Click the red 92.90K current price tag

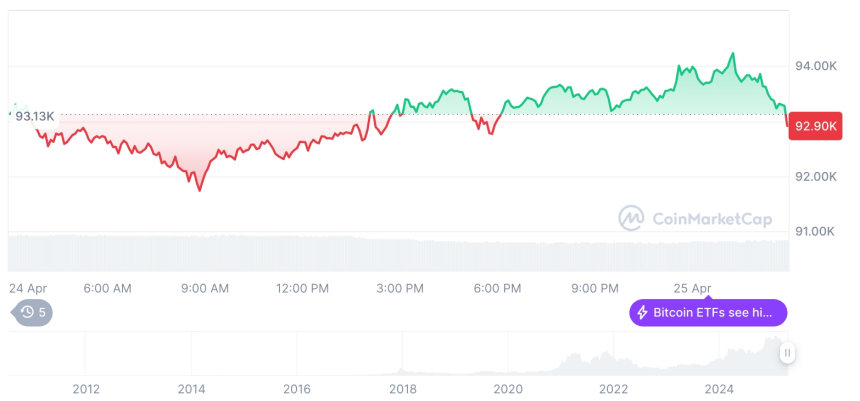pos(814,126)
